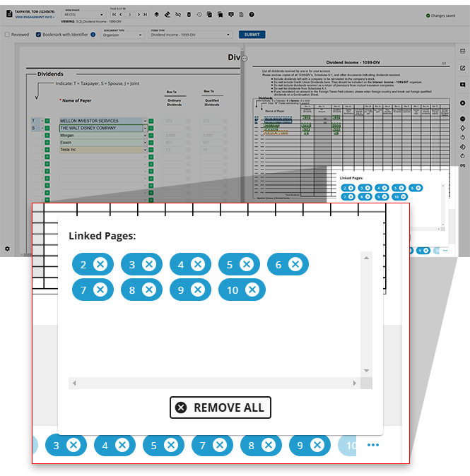Click green minus box left of THE WALT DISNEY COMPANY

coord(47,128)
